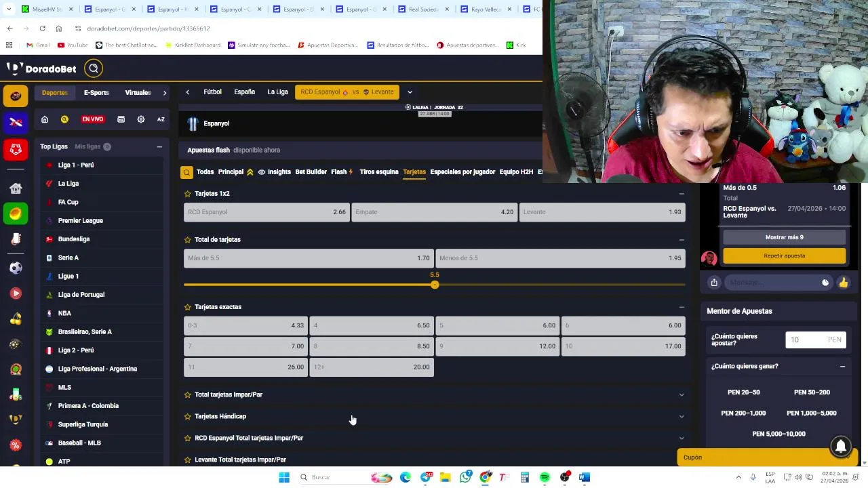The image size is (868, 488).
Task: Go back with breadcrumb left arrow
Action: coord(188,92)
